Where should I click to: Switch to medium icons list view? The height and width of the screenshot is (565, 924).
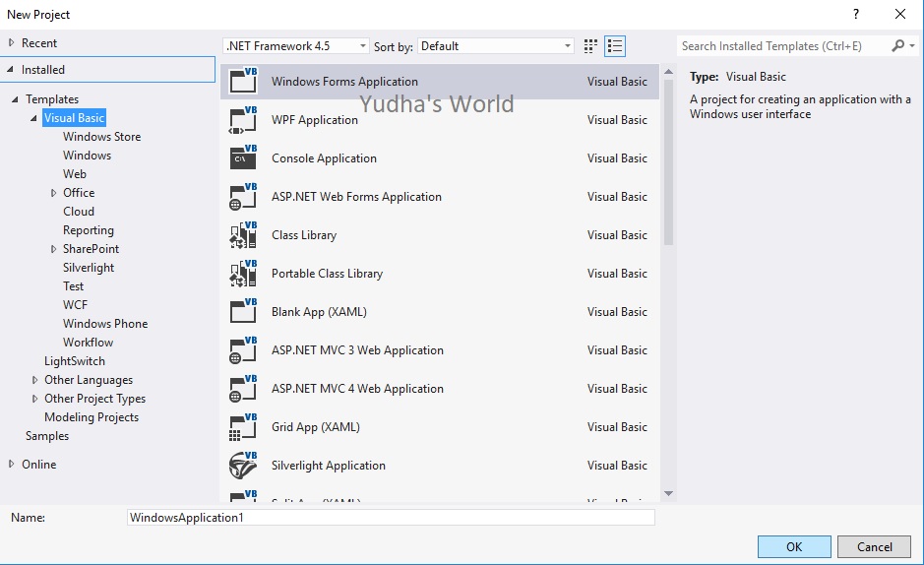pyautogui.click(x=615, y=46)
